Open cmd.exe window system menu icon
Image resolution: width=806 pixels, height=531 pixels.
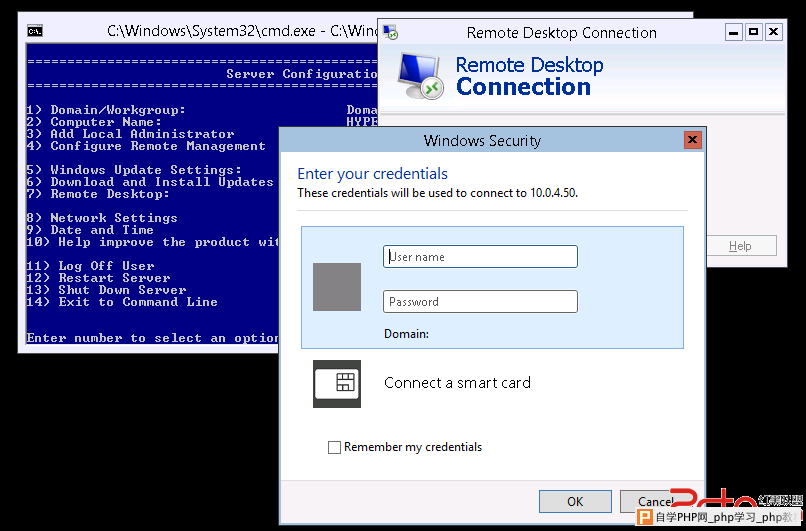pos(34,31)
